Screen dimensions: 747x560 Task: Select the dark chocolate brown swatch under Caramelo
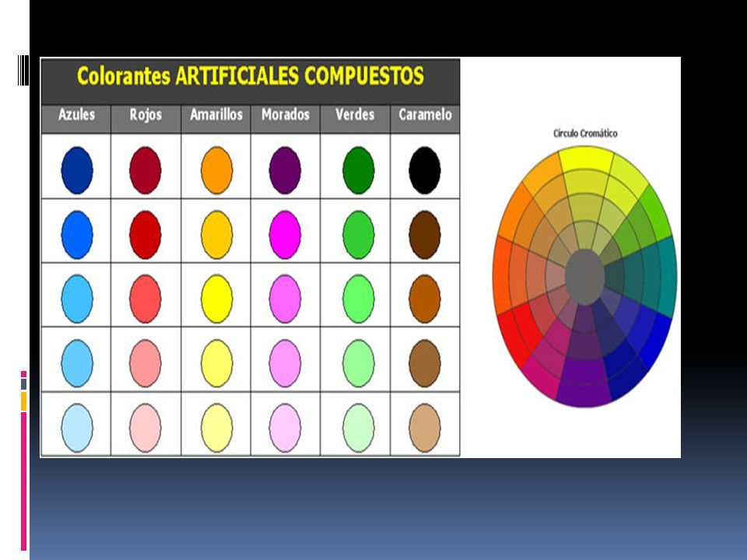tap(425, 235)
